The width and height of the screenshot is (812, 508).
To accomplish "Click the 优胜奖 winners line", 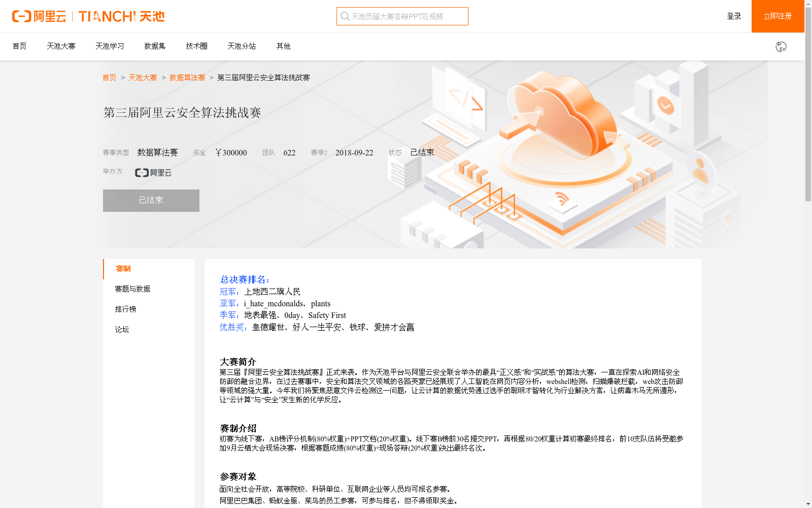I will pos(317,328).
